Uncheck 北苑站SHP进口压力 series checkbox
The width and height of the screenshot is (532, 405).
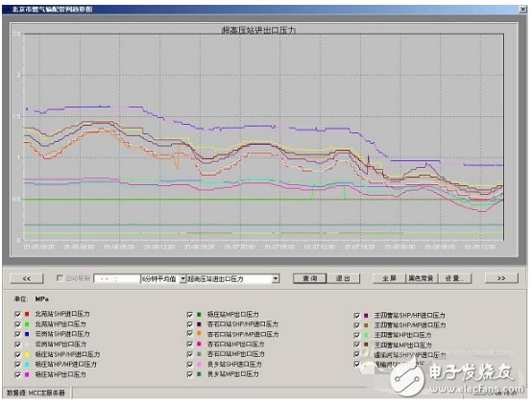[18, 314]
